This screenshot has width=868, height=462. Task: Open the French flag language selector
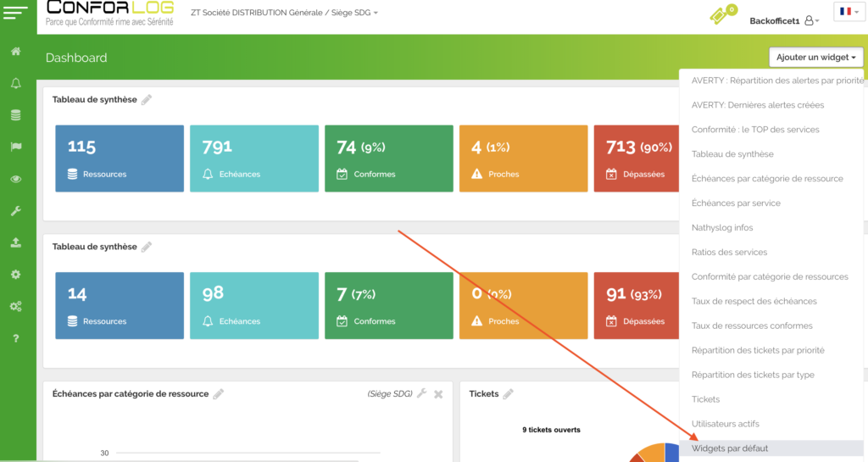848,12
